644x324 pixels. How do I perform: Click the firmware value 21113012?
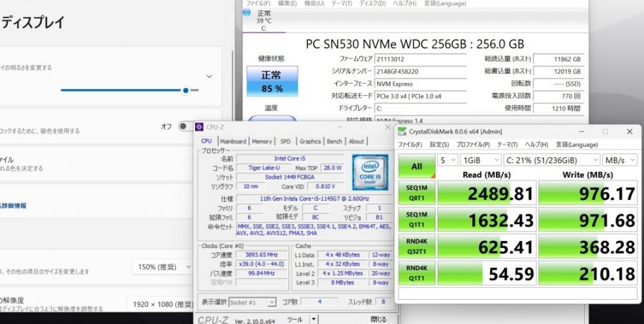421,59
